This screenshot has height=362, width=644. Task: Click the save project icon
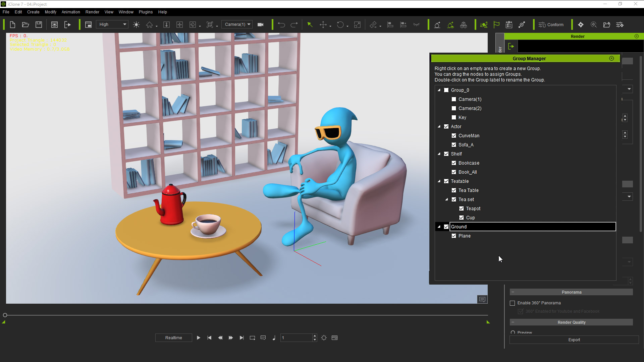click(39, 24)
